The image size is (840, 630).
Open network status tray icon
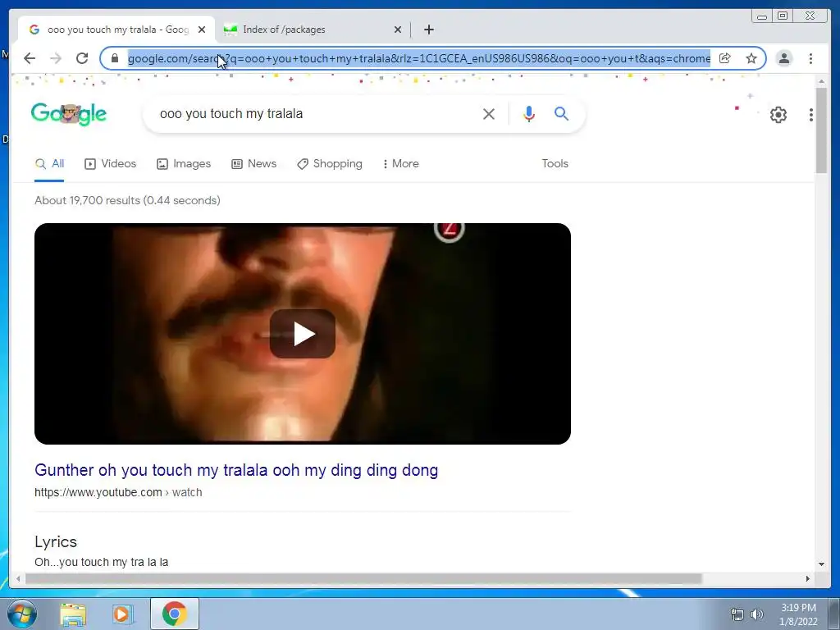pyautogui.click(x=737, y=614)
